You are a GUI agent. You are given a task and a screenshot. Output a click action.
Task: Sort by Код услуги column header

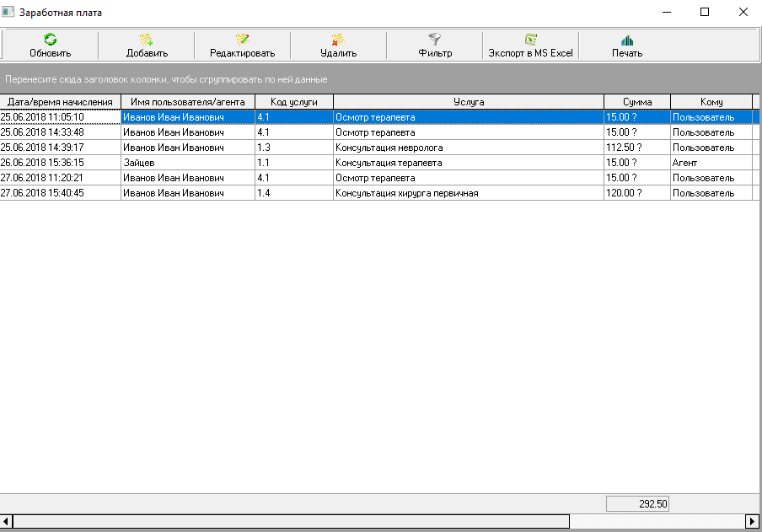(293, 102)
